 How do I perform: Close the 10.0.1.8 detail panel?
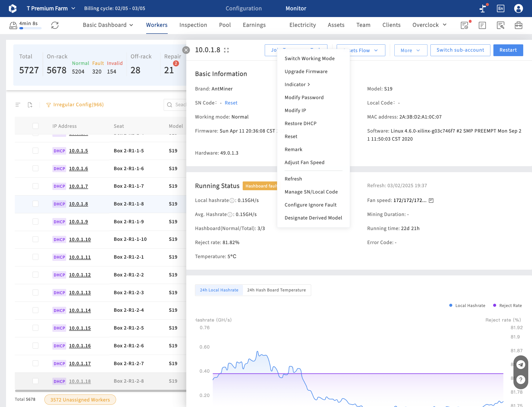coord(186,50)
